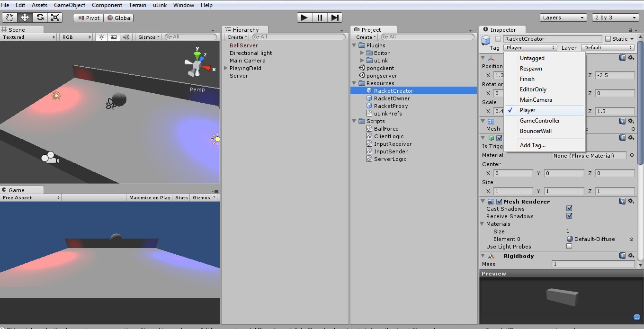Open Mesh Renderer gear settings
Image resolution: width=644 pixels, height=329 pixels.
631,201
